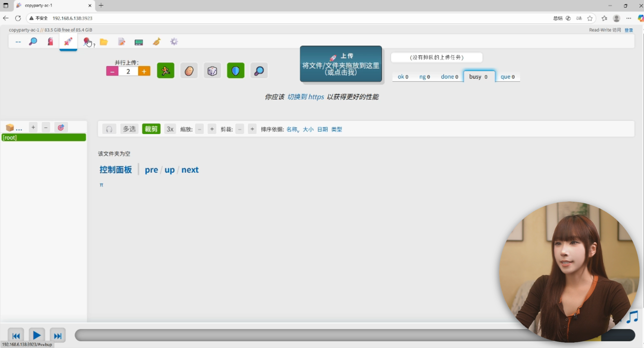Screen dimensions: 644x348
Task: Open the new folder icon tab
Action: tap(104, 42)
